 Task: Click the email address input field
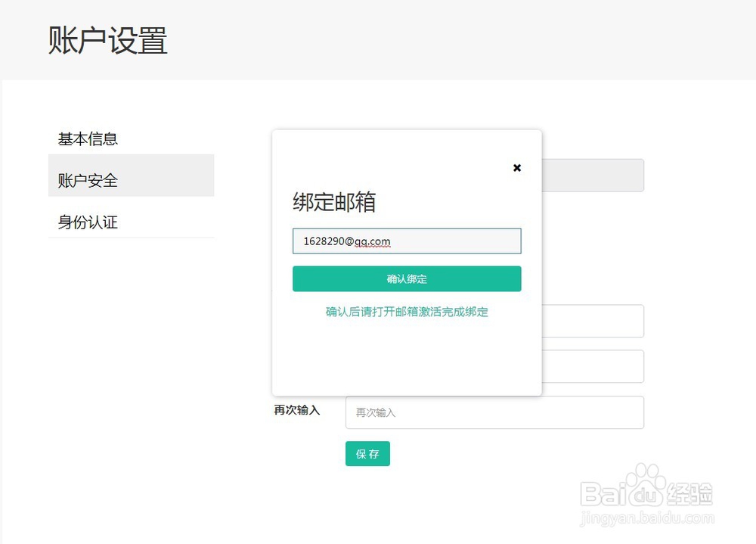pyautogui.click(x=407, y=241)
